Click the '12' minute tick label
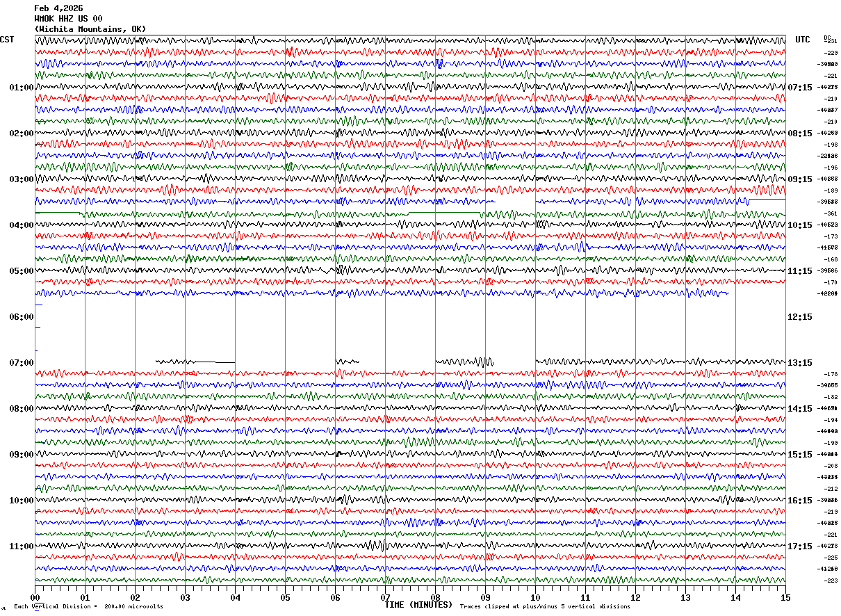 click(635, 597)
